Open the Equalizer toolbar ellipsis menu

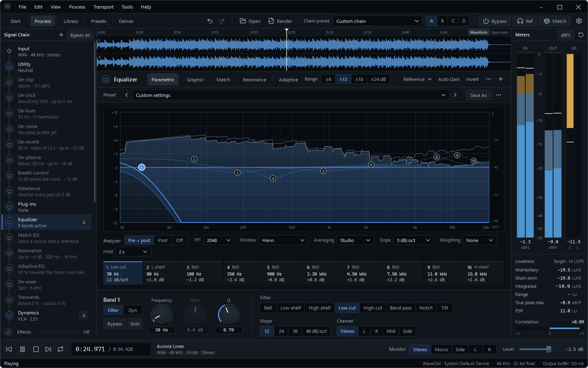pyautogui.click(x=488, y=79)
